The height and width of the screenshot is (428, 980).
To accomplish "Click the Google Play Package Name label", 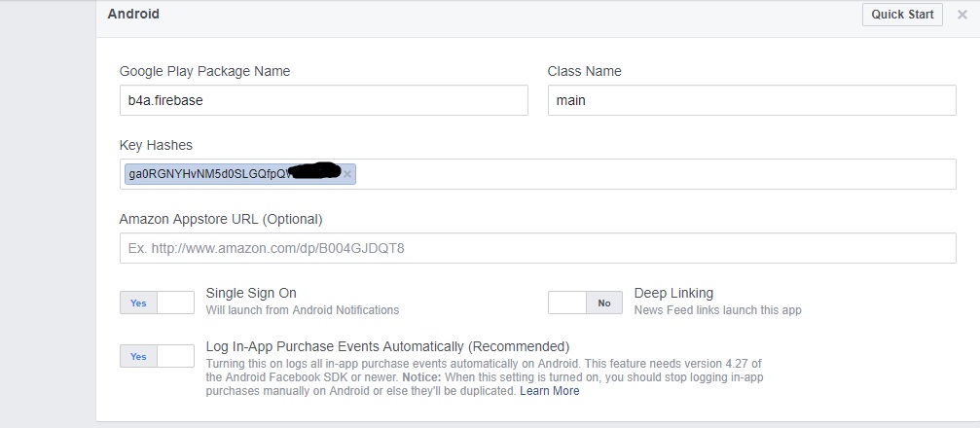I will click(204, 71).
